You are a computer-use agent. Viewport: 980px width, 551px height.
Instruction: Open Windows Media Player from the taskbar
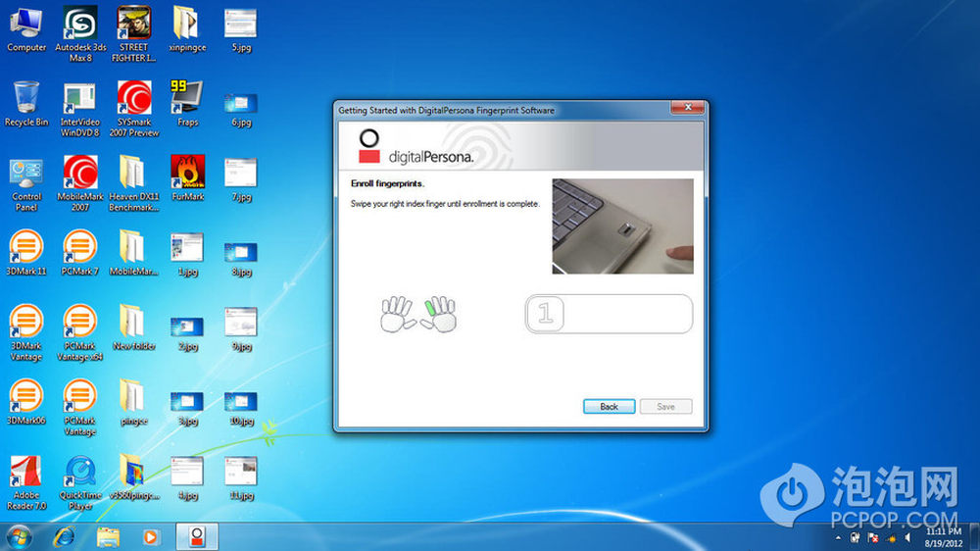(x=151, y=537)
